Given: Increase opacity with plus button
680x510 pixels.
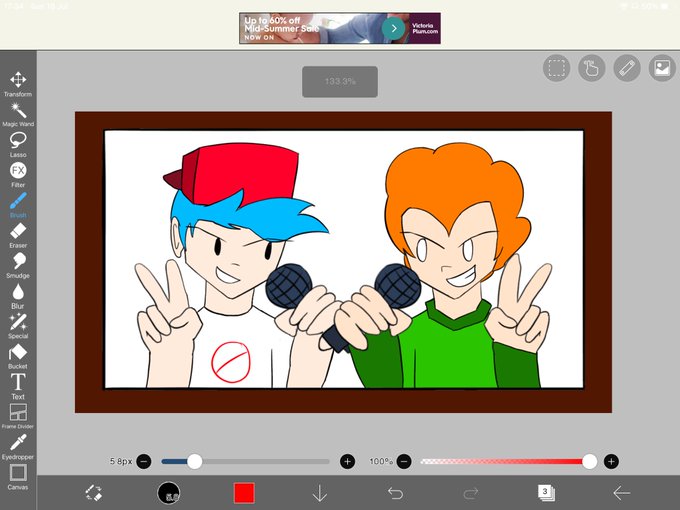Looking at the screenshot, I should (611, 461).
